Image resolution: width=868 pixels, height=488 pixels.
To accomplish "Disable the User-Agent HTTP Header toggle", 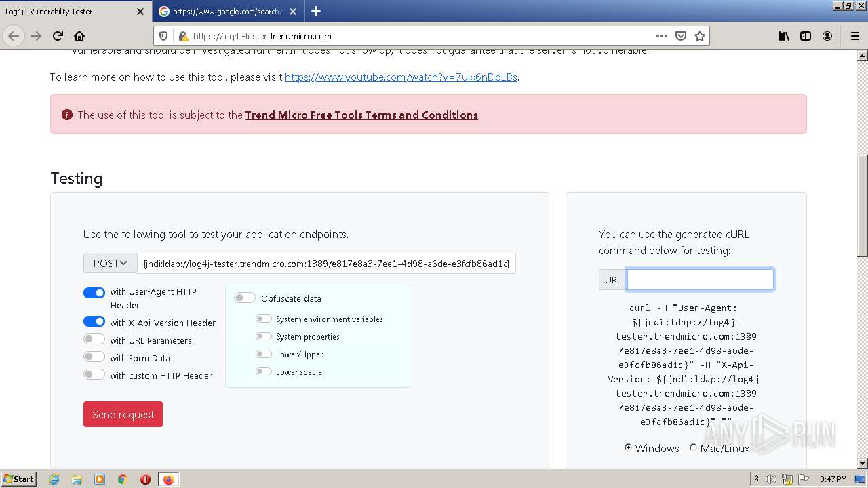I will [94, 292].
